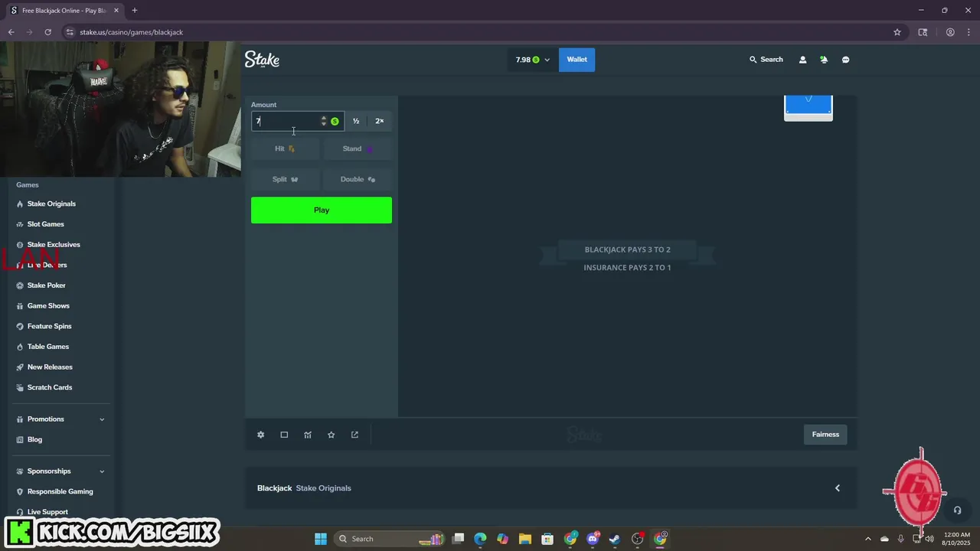The height and width of the screenshot is (551, 980).
Task: Decrease bet amount with down arrow
Action: (324, 124)
